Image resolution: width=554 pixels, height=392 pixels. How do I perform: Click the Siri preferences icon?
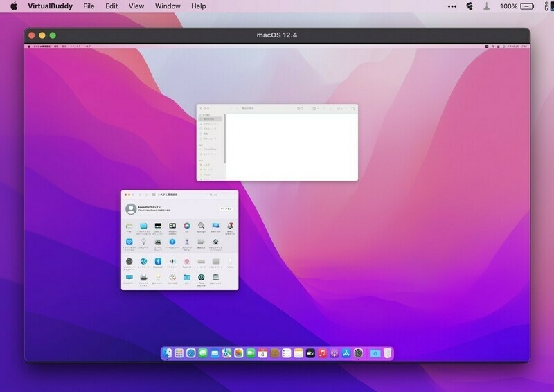click(x=186, y=226)
